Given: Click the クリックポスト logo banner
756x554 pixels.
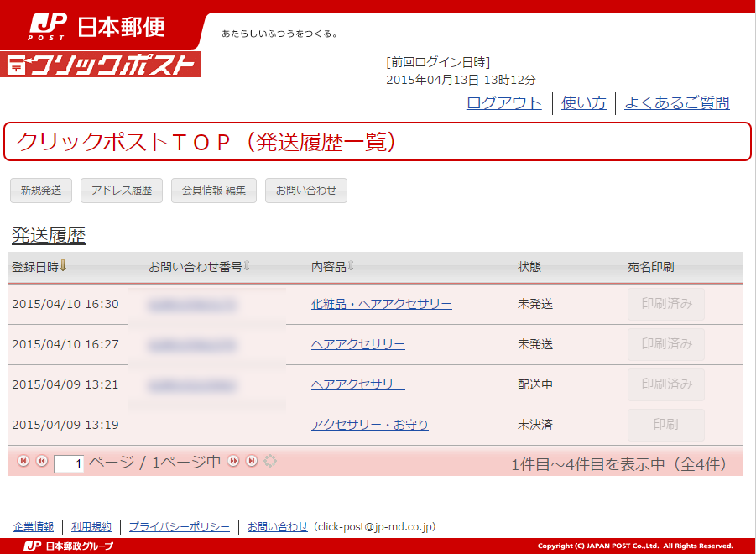Looking at the screenshot, I should 101,65.
